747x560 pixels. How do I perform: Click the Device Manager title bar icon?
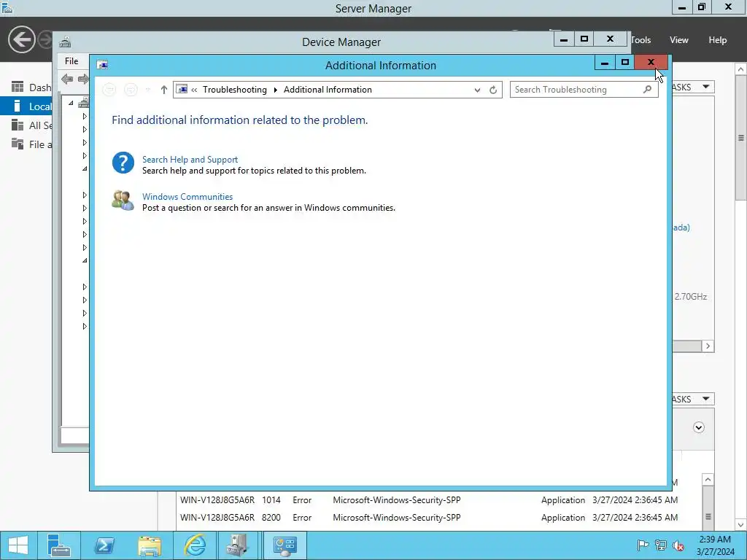click(x=65, y=42)
